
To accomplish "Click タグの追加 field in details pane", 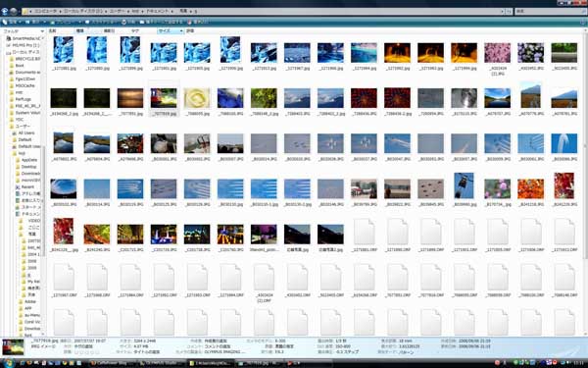I will click(82, 346).
